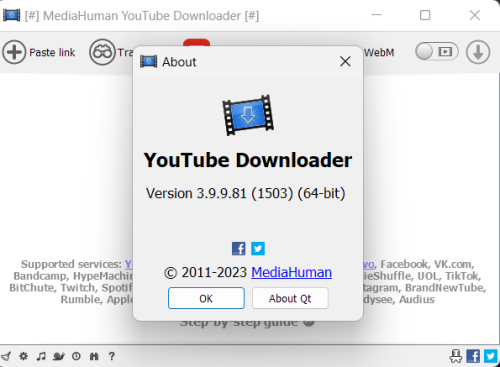Open Facebook icon in the main window status bar
The image size is (500, 367).
pos(473,356)
